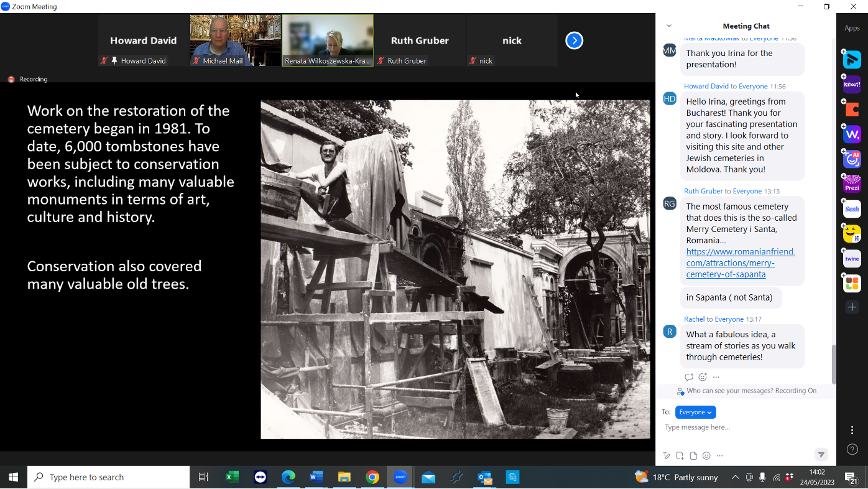Click the screenshot icon in the chat toolbar
The width and height of the screenshot is (868, 489).
pyautogui.click(x=680, y=455)
